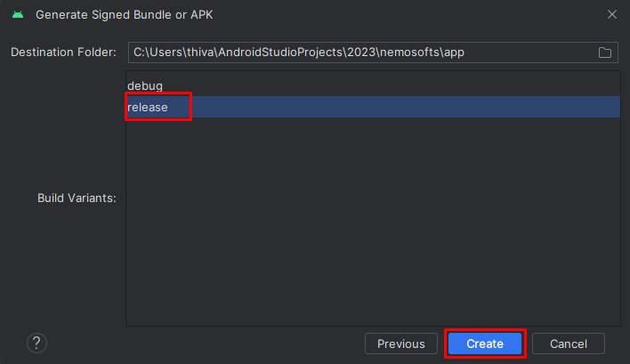Click blank space right of destination path text
This screenshot has height=364, width=630.
point(530,53)
